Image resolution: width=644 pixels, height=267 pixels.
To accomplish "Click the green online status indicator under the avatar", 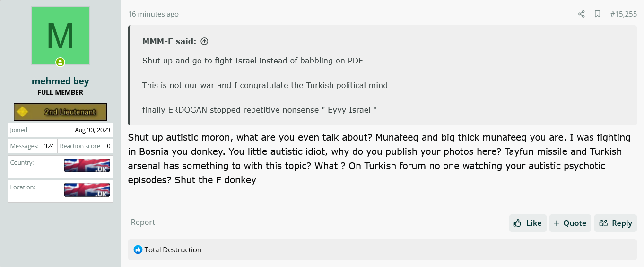I will pyautogui.click(x=60, y=62).
